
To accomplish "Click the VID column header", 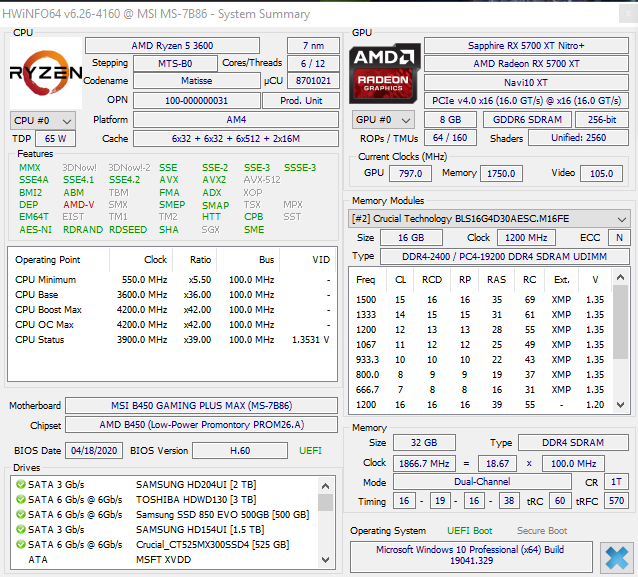I will (321, 260).
